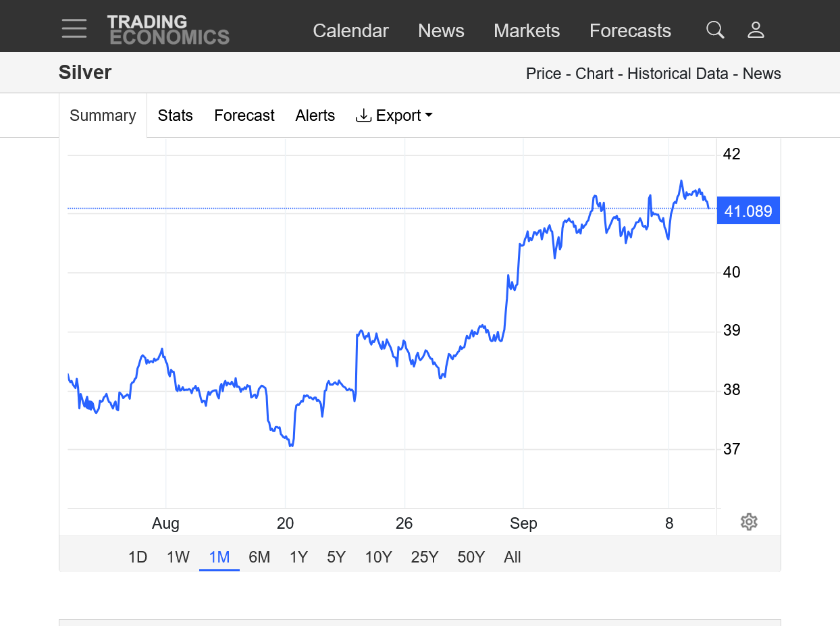The image size is (840, 626).
Task: Switch to the Stats tab
Action: [x=176, y=115]
